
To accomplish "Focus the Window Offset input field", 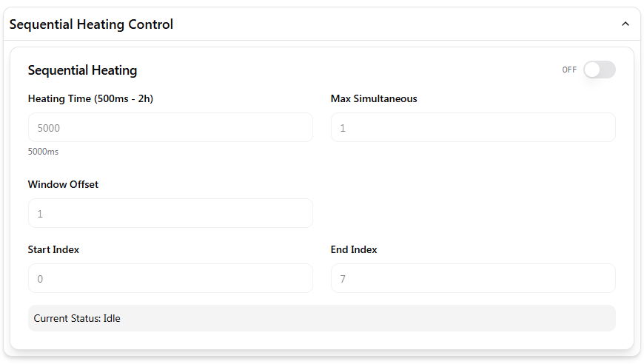I will click(x=170, y=213).
